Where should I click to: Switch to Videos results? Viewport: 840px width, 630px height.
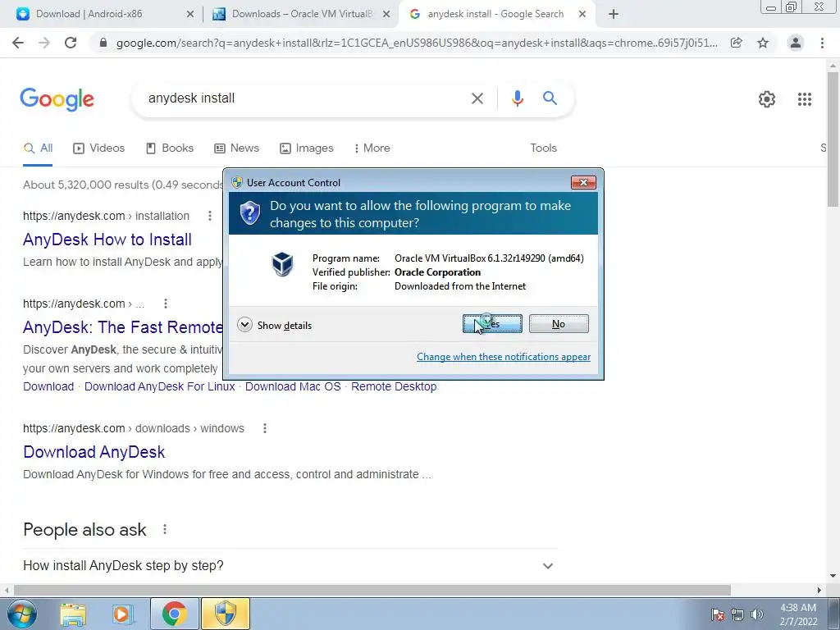99,148
